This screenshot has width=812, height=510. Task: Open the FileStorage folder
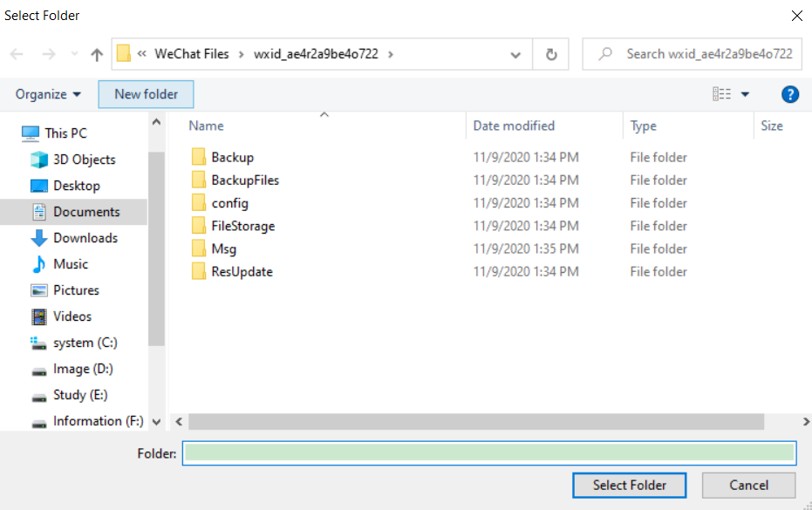pos(244,225)
